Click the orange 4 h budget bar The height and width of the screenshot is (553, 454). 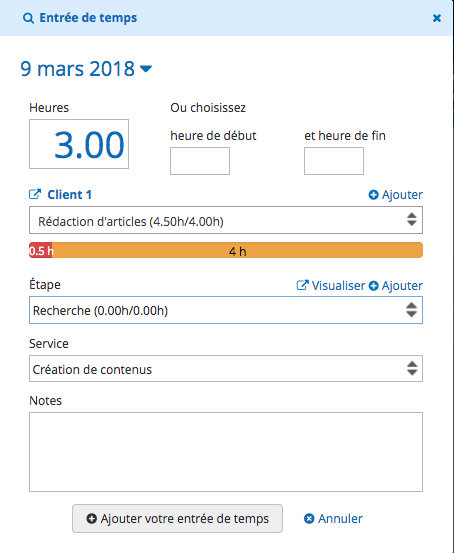click(237, 250)
